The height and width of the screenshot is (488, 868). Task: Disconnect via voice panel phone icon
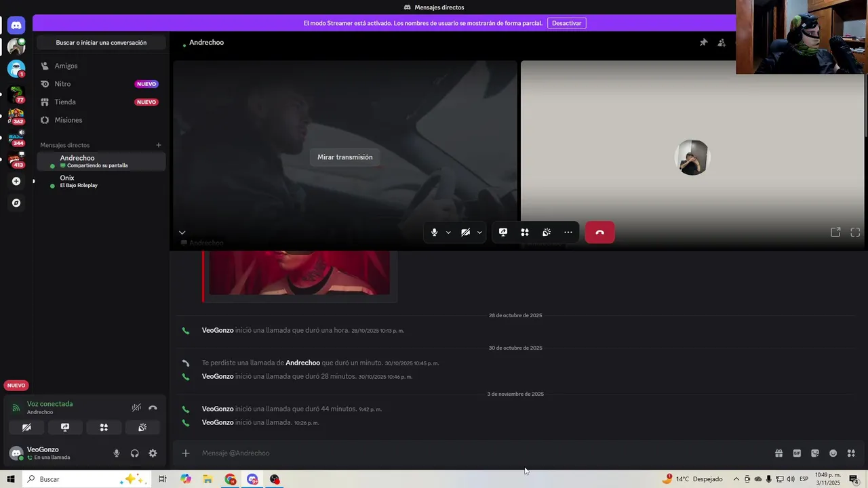(153, 407)
